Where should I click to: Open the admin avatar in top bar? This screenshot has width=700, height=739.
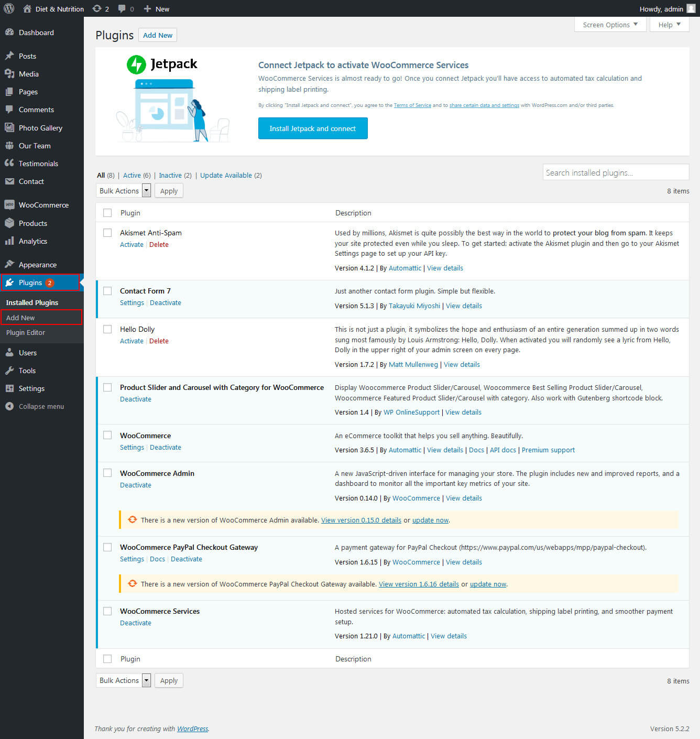coord(691,8)
